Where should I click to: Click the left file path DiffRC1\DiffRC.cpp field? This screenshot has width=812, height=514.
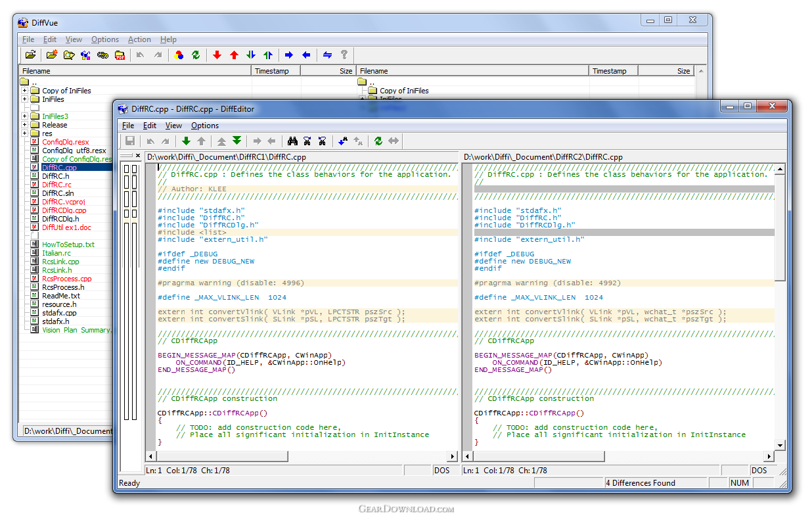pyautogui.click(x=302, y=157)
